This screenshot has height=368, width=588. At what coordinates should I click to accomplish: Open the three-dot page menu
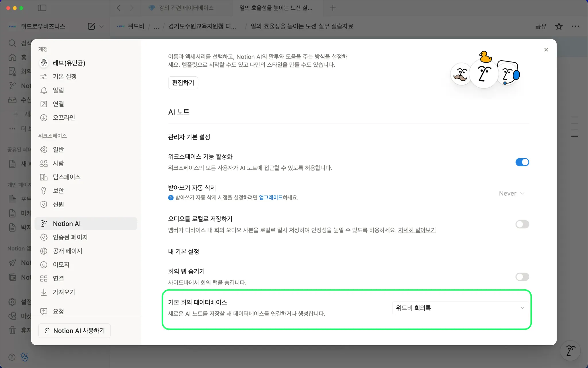click(x=575, y=26)
